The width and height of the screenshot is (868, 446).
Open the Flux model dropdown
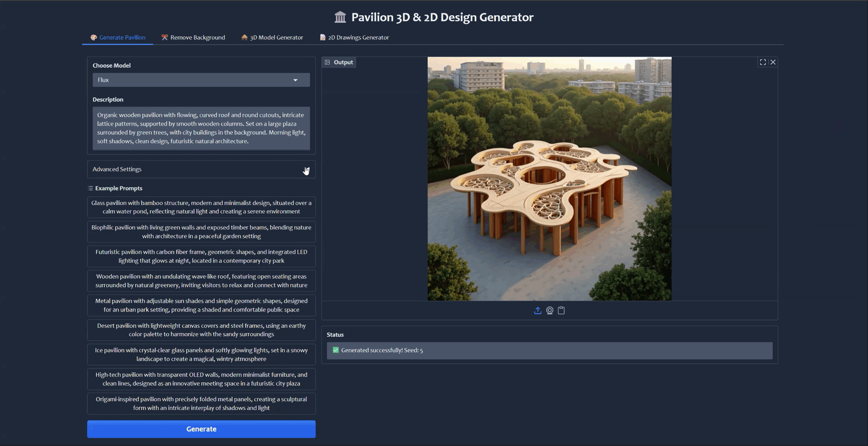pyautogui.click(x=201, y=80)
